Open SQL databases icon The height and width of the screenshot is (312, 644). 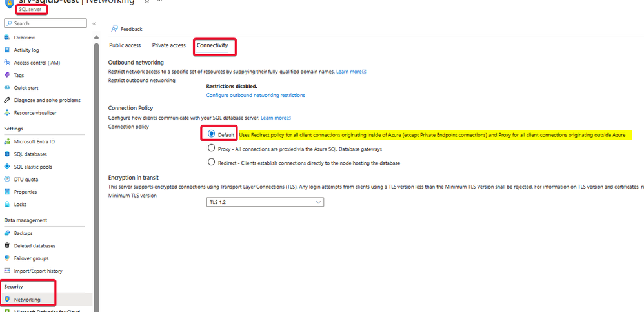[x=6, y=154]
